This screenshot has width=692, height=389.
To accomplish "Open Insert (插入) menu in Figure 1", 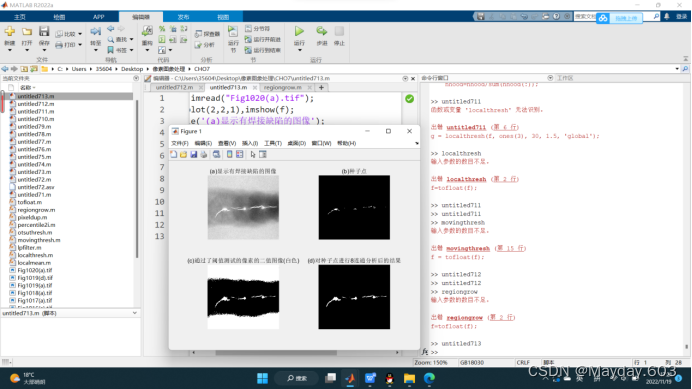I will coord(250,143).
